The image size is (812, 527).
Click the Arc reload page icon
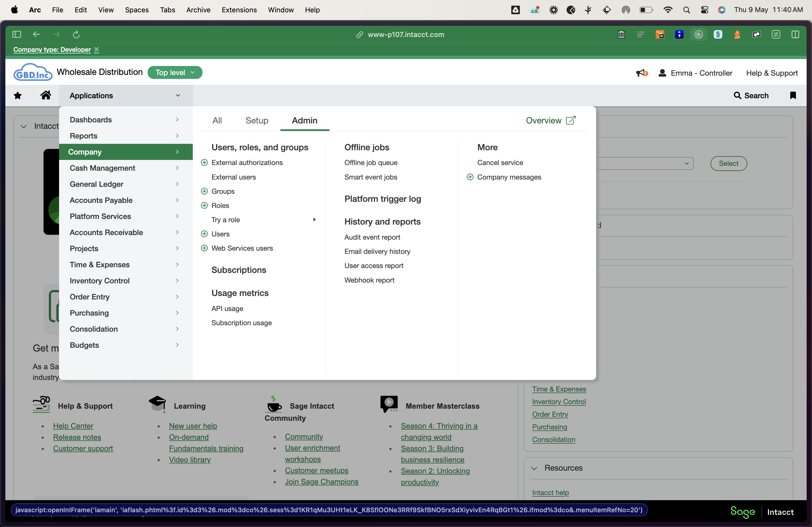coord(76,34)
